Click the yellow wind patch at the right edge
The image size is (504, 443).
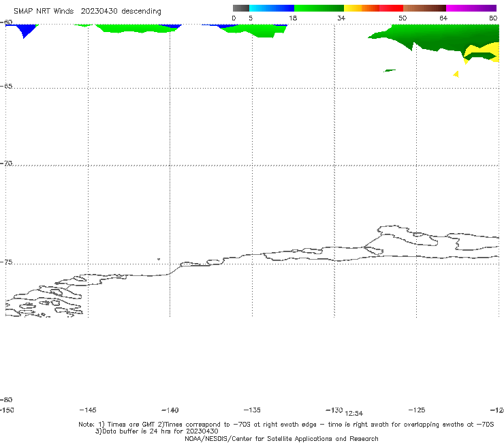[x=481, y=52]
